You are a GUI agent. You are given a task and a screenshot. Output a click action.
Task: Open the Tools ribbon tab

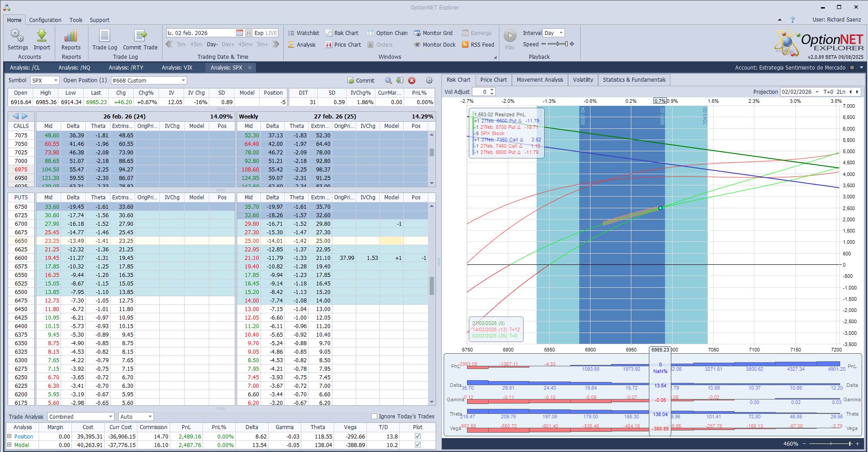click(x=76, y=20)
